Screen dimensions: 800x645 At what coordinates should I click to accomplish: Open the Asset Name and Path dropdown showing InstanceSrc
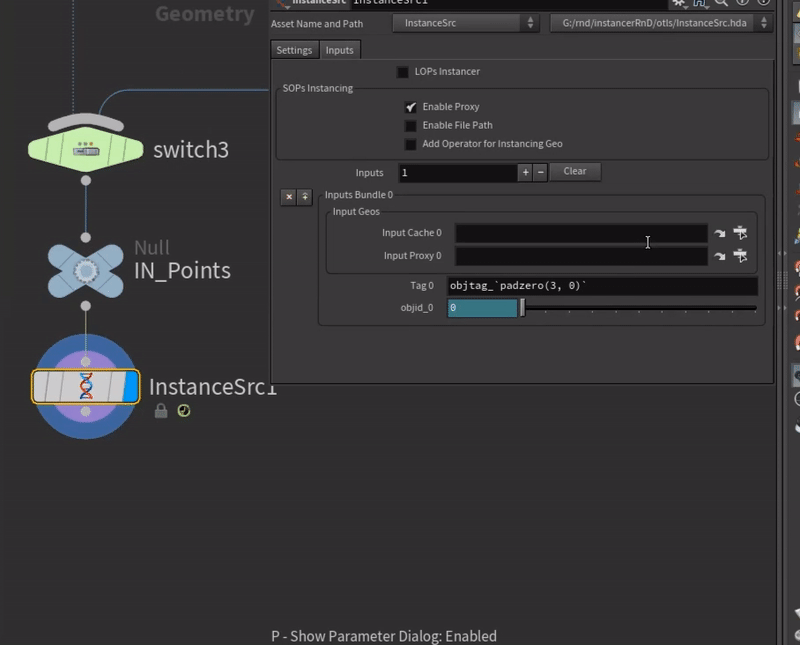click(x=530, y=23)
